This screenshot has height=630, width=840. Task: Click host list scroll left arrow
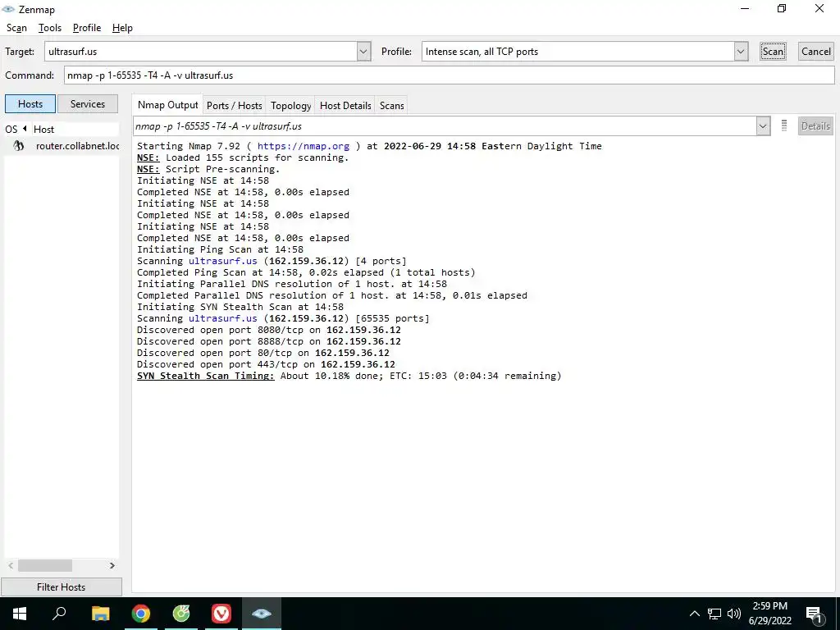[11, 566]
